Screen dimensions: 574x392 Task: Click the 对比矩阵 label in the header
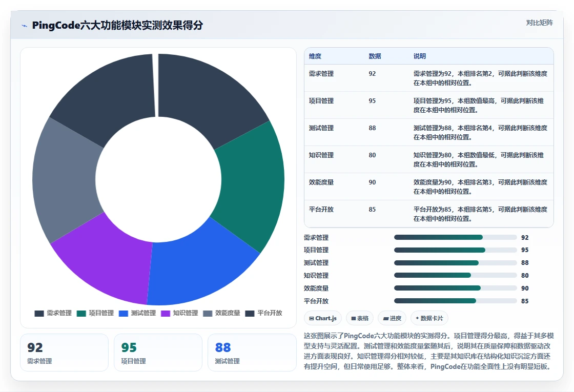539,23
